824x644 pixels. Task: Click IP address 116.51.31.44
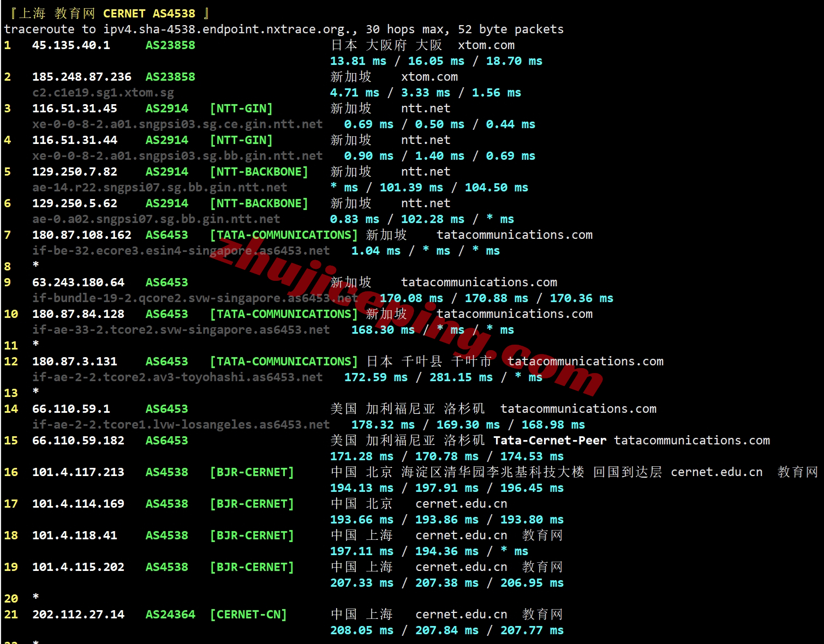(x=75, y=140)
